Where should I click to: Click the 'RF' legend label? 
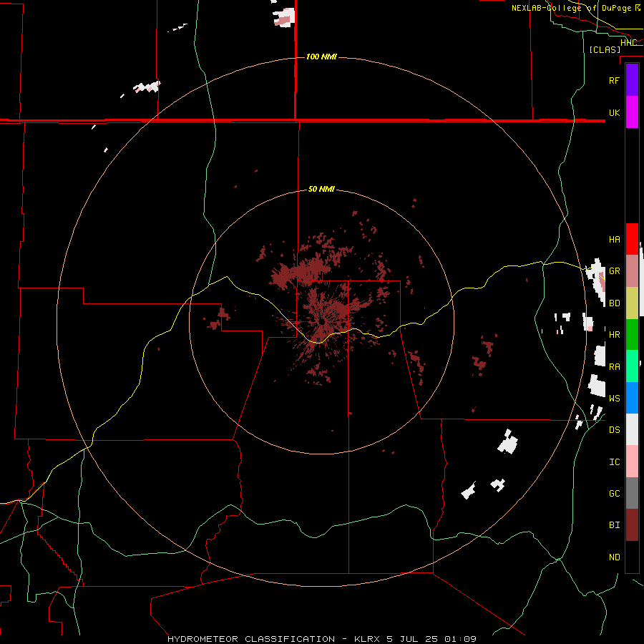614,80
